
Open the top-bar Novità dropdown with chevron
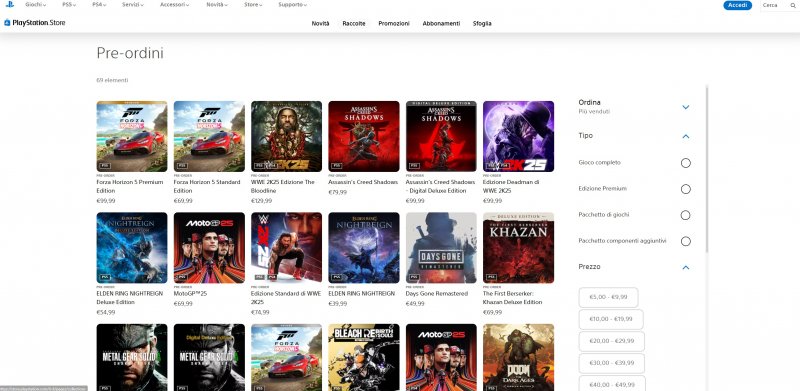217,5
